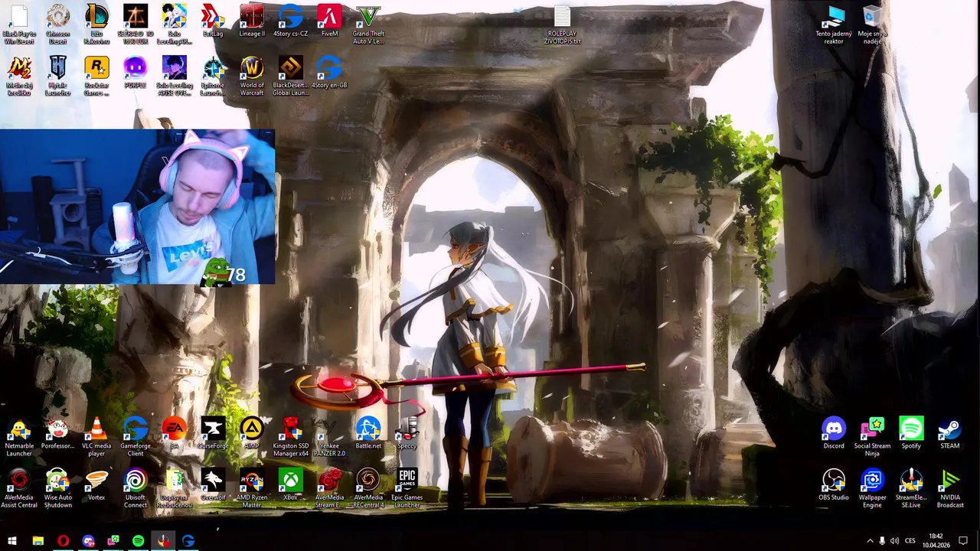Viewport: 980px width, 551px height.
Task: Select the Rockstar Games launcher shortcut
Action: coord(96,75)
